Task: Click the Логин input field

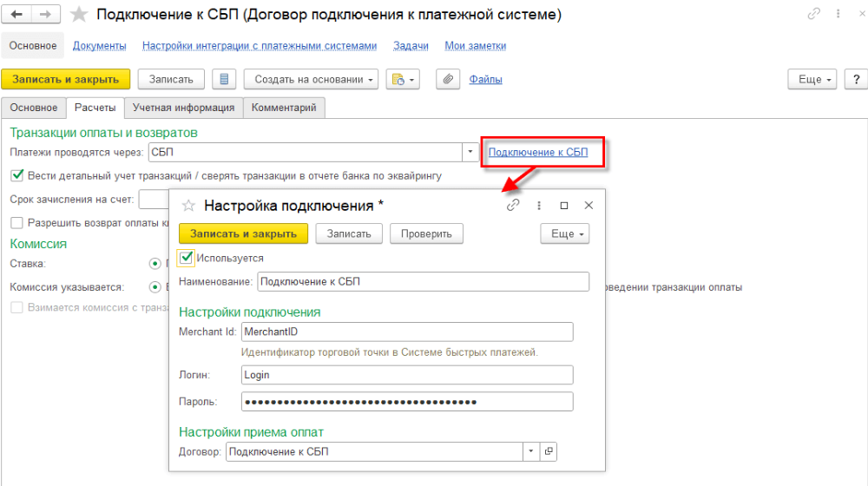Action: click(407, 375)
